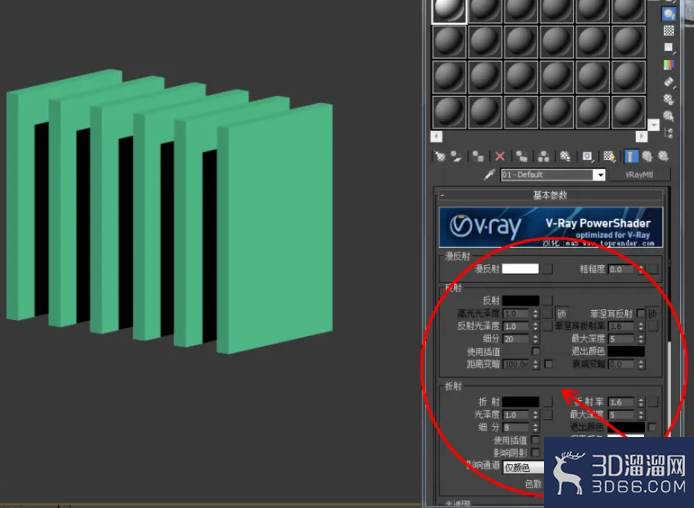Enable the 菲涅耳反射 checkbox
The image size is (694, 508).
640,313
